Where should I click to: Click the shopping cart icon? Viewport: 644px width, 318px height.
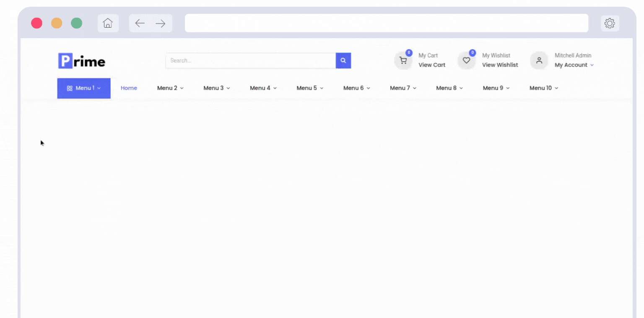[403, 61]
